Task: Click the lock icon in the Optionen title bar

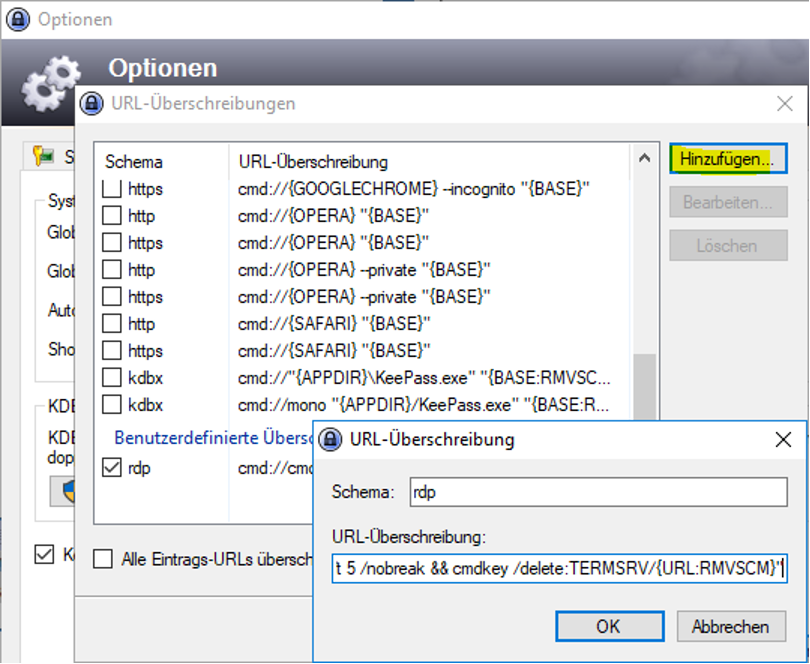Action: pyautogui.click(x=17, y=19)
